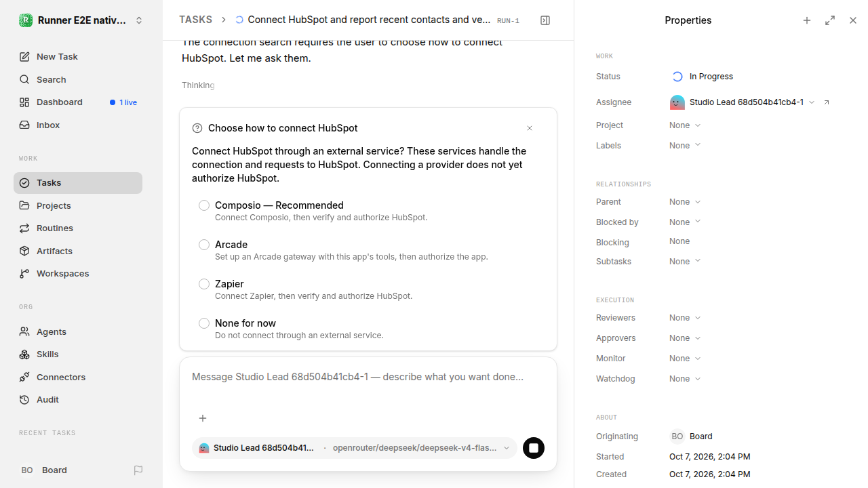Dismiss the Choose how to connect HubSpot prompt
Viewport: 868px width, 488px height.
point(530,128)
